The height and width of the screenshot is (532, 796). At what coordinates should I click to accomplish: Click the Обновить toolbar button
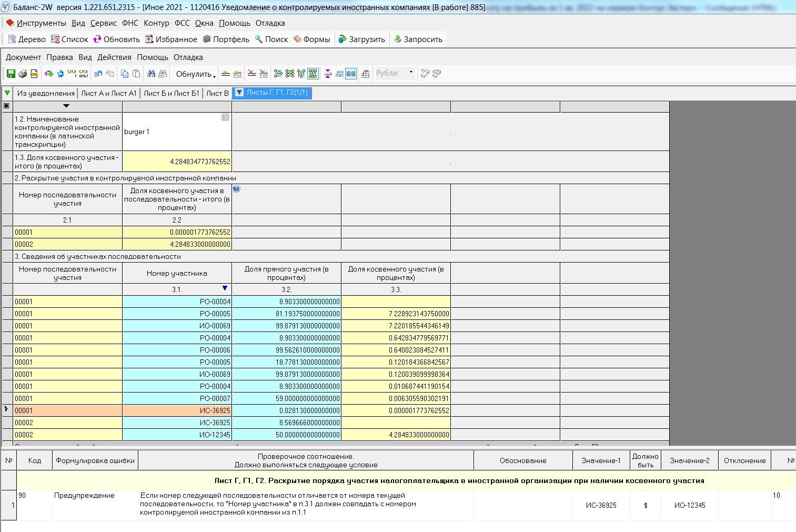[x=117, y=39]
